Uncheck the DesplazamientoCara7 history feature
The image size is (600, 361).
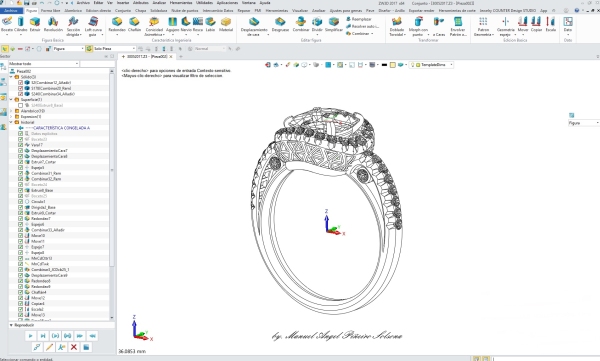point(21,150)
